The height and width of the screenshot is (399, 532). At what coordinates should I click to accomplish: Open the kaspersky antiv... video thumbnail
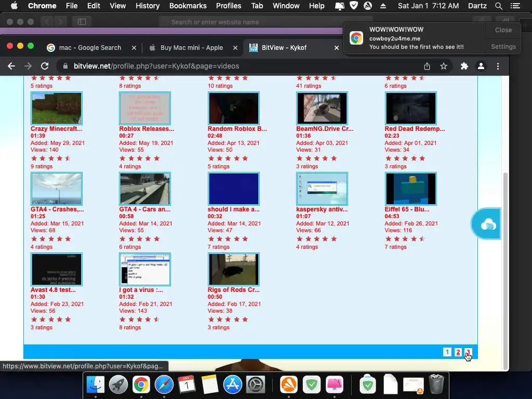322,189
